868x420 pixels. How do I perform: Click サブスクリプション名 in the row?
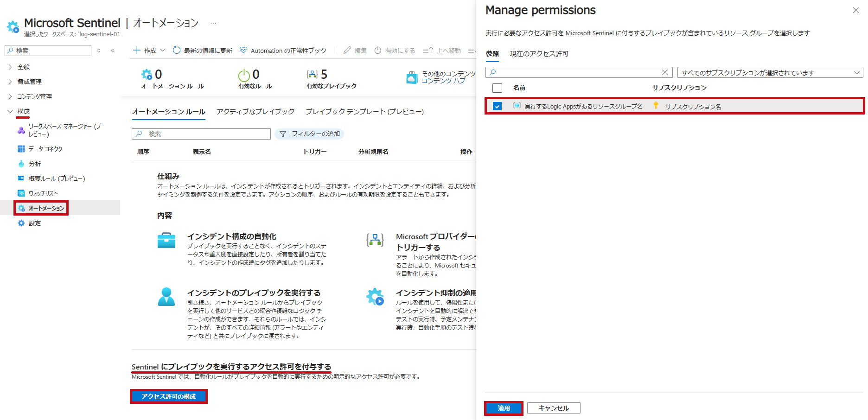tap(693, 107)
